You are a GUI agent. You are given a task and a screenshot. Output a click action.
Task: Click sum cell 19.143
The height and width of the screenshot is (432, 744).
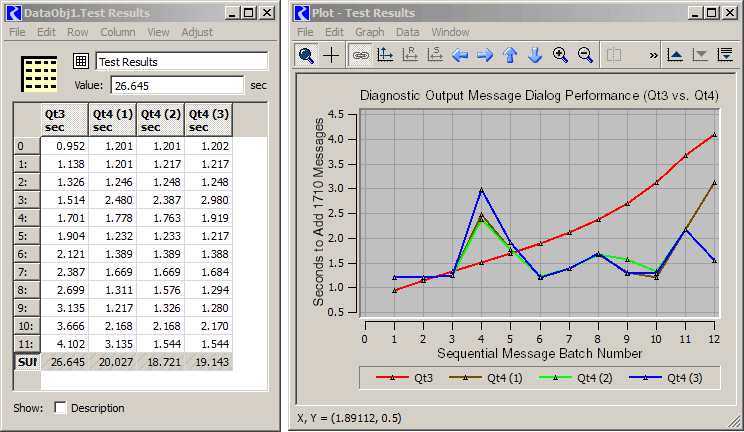[x=208, y=362]
